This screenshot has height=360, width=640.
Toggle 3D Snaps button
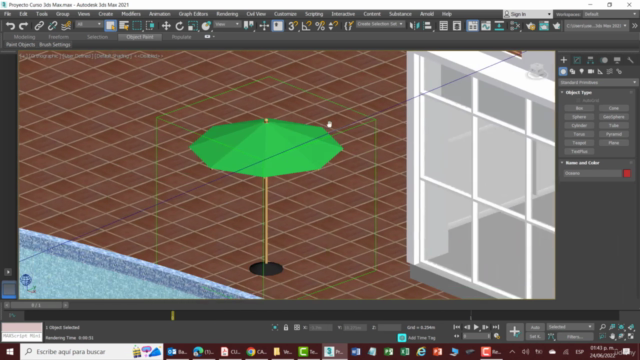[293, 26]
